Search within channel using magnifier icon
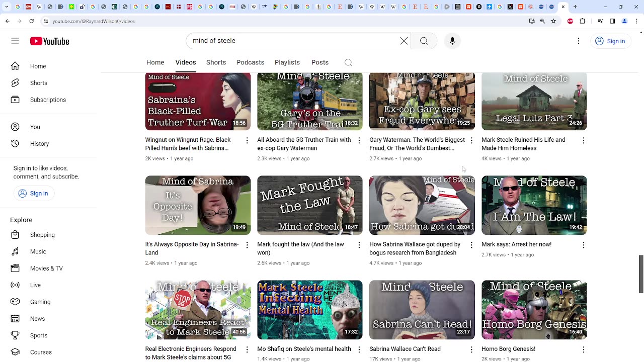The width and height of the screenshot is (644, 362). pos(348,62)
